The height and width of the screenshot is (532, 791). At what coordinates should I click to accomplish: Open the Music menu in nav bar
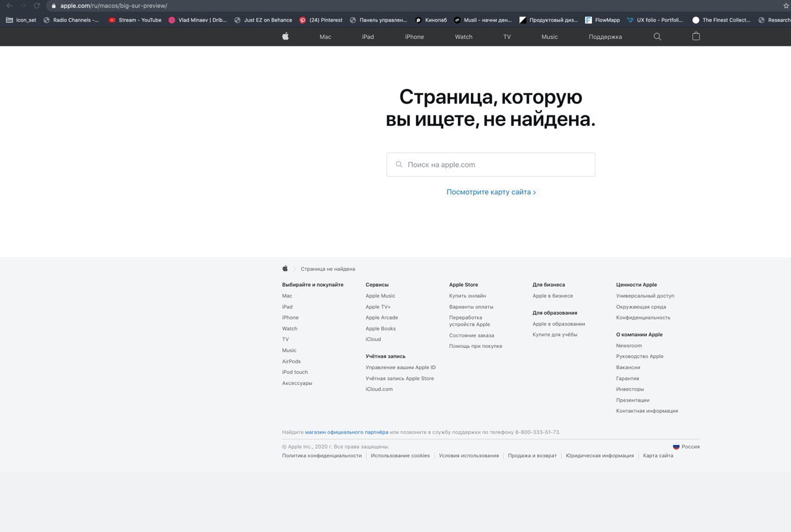tap(549, 37)
